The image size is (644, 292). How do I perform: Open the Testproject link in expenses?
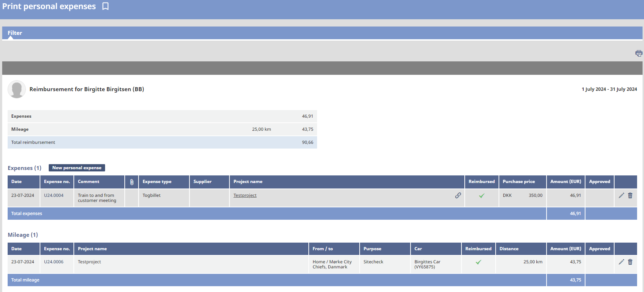[245, 195]
